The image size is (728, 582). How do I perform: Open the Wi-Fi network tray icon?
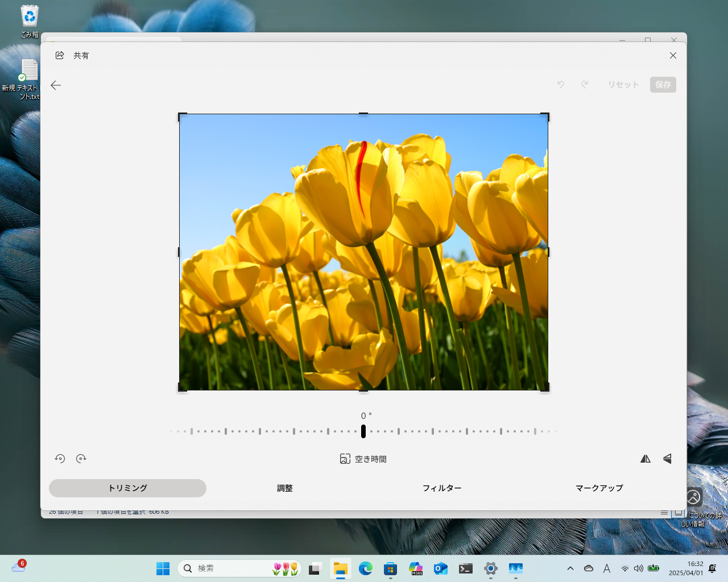625,568
